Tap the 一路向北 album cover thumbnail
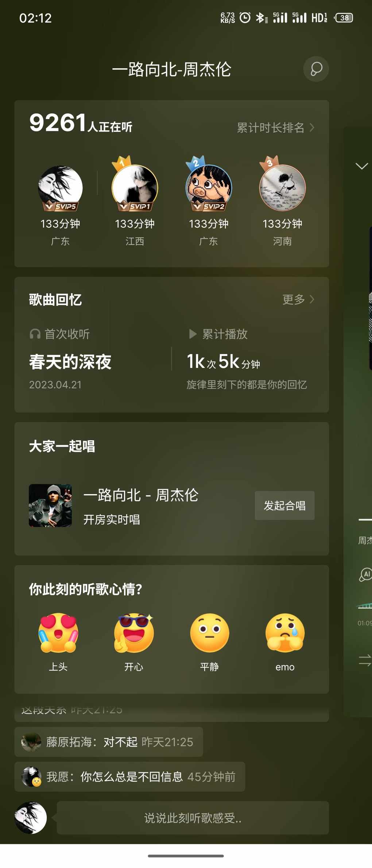Viewport: 372px width, 868px height. (x=50, y=505)
